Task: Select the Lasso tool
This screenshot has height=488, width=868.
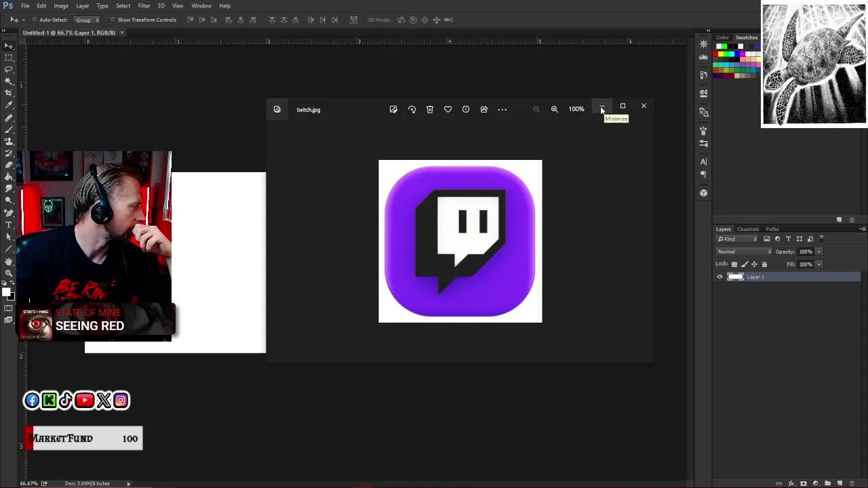Action: coord(9,69)
